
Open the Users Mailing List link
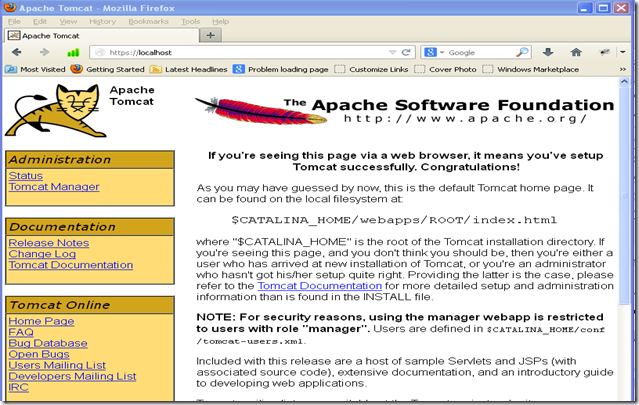pos(57,365)
